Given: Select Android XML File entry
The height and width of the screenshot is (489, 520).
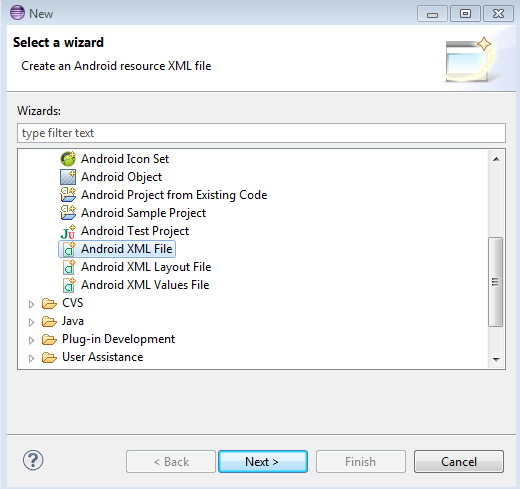Looking at the screenshot, I should click(x=127, y=249).
